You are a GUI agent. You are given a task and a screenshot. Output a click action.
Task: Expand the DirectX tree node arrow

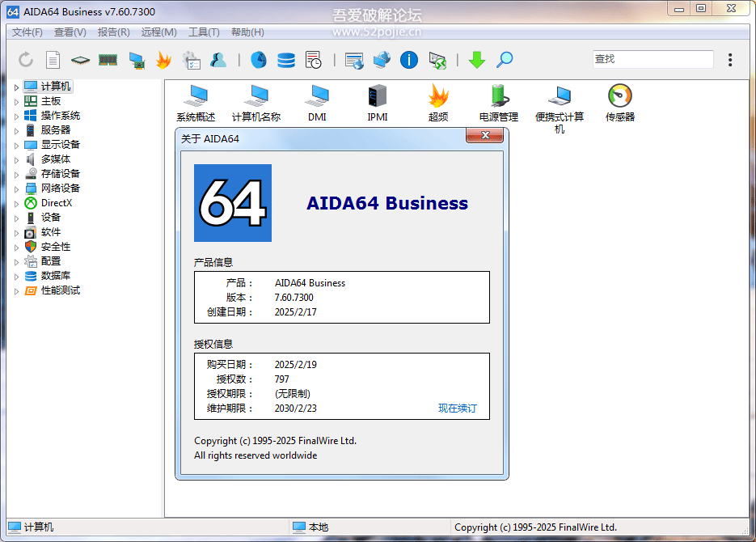coord(16,204)
